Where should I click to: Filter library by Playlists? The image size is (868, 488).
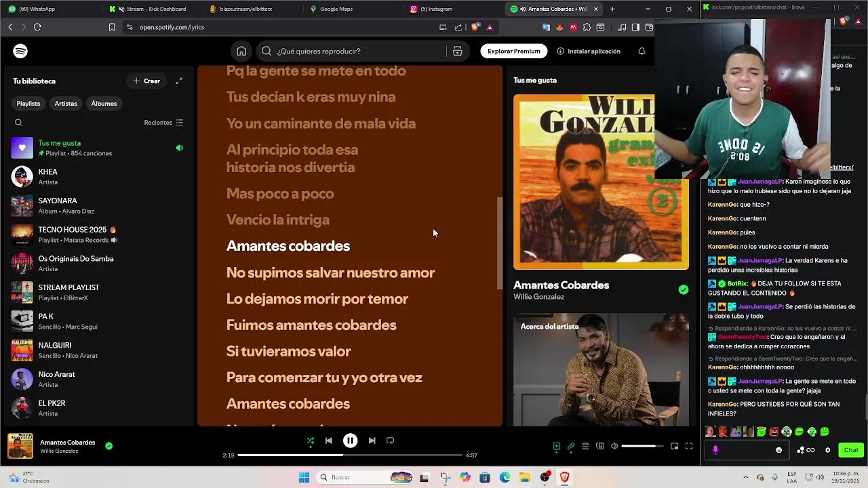pyautogui.click(x=28, y=103)
